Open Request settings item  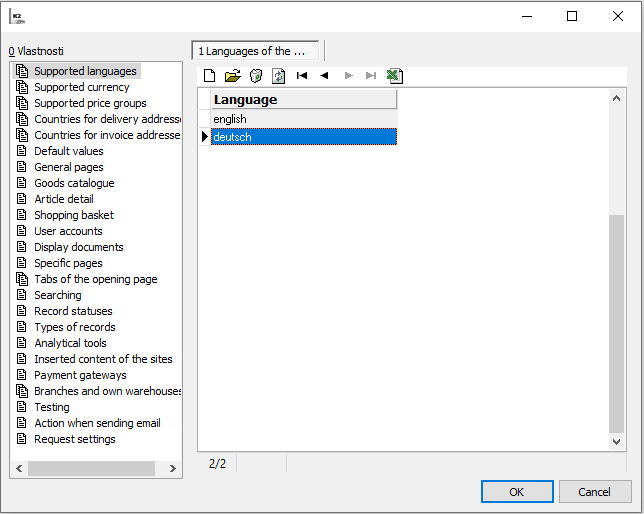(75, 440)
